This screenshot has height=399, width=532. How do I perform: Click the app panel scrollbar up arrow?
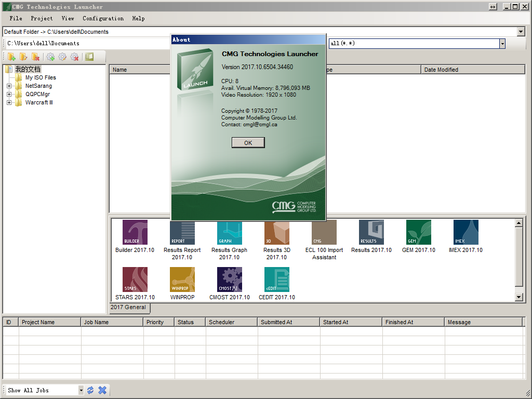click(519, 223)
